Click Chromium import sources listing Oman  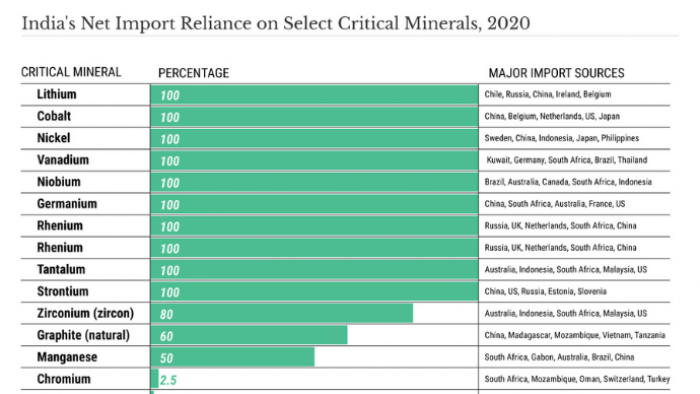(577, 379)
